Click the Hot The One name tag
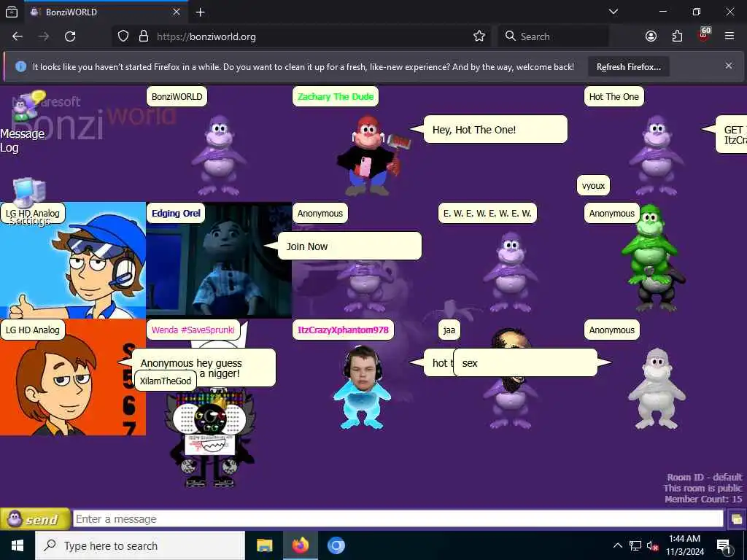The width and height of the screenshot is (747, 560). [x=614, y=97]
